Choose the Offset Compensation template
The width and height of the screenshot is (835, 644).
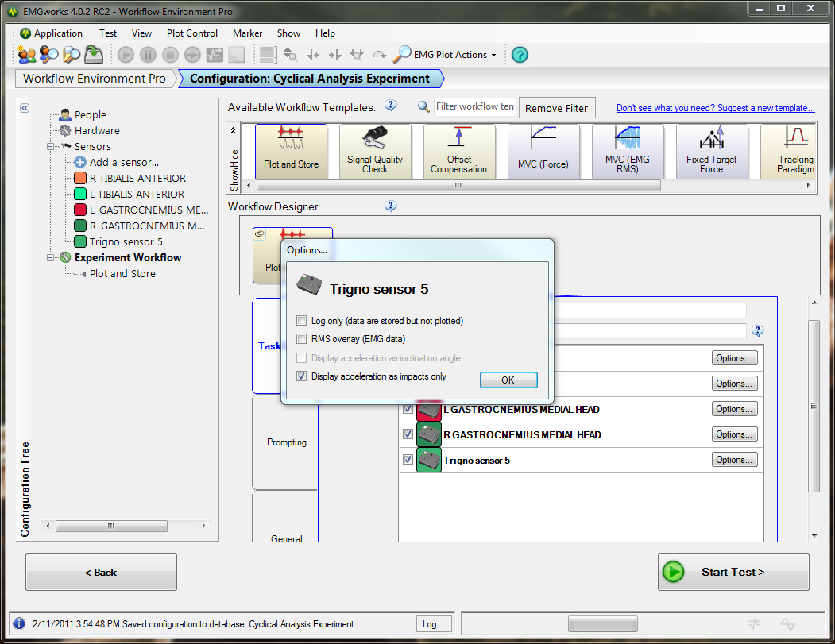point(459,151)
